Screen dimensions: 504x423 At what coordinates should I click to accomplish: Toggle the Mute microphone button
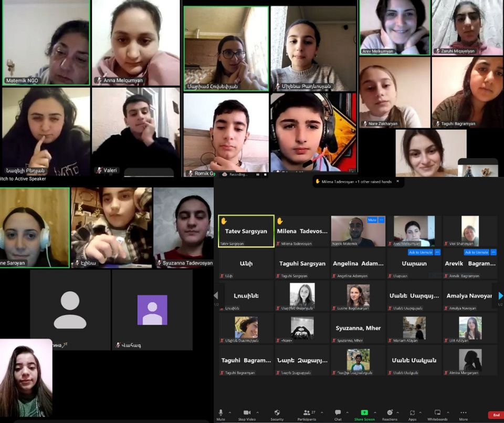coord(220,413)
